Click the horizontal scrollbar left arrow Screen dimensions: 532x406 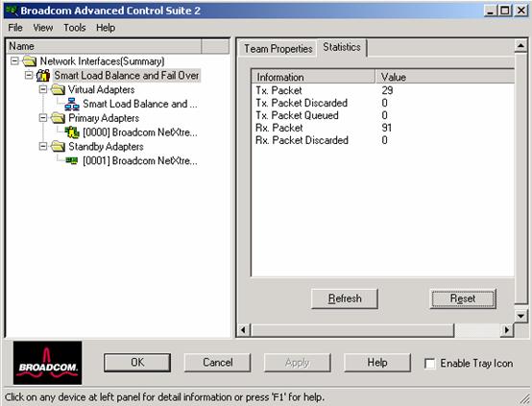(x=243, y=329)
